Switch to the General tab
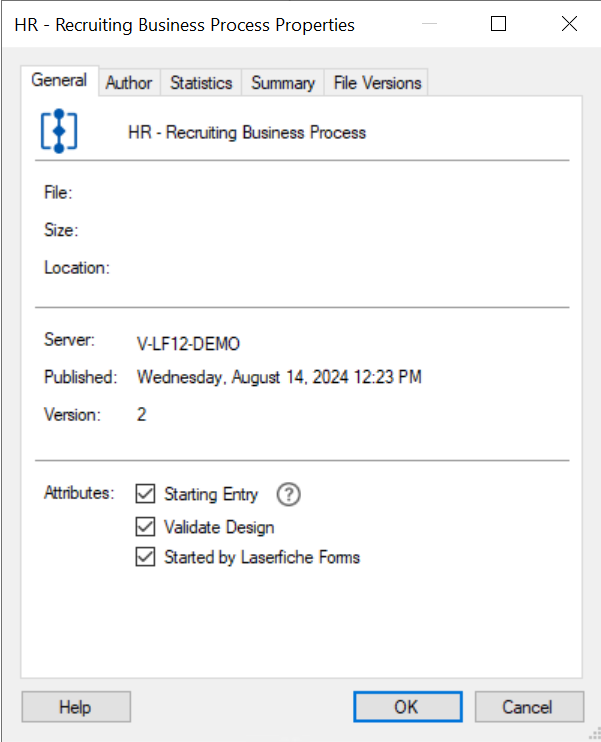The width and height of the screenshot is (601, 742). click(59, 81)
